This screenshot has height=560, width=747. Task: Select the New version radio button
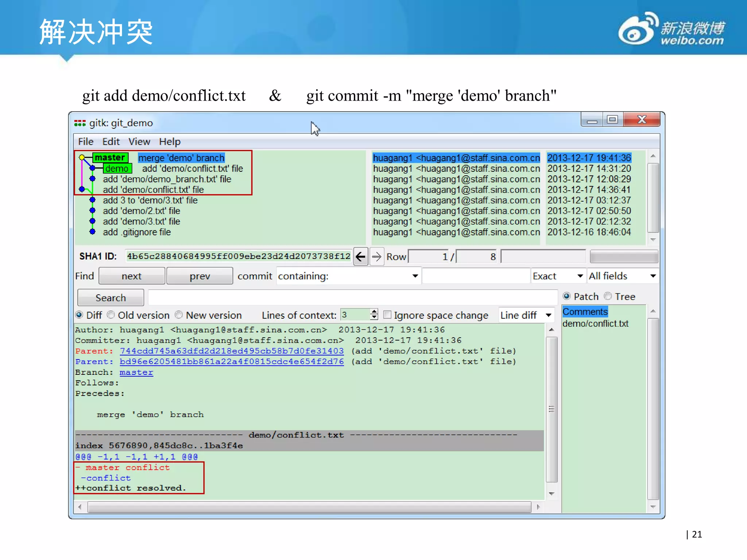[179, 315]
